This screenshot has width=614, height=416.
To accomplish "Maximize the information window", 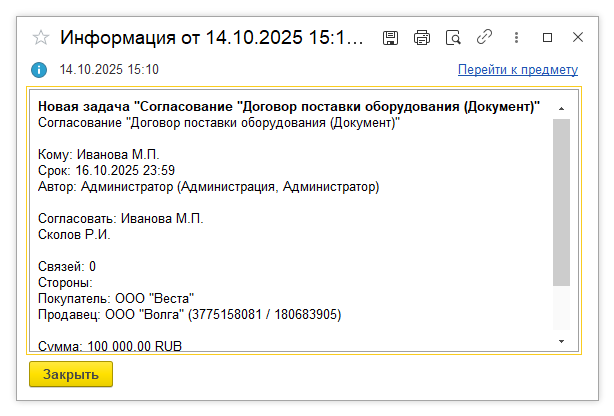I will click(x=547, y=38).
